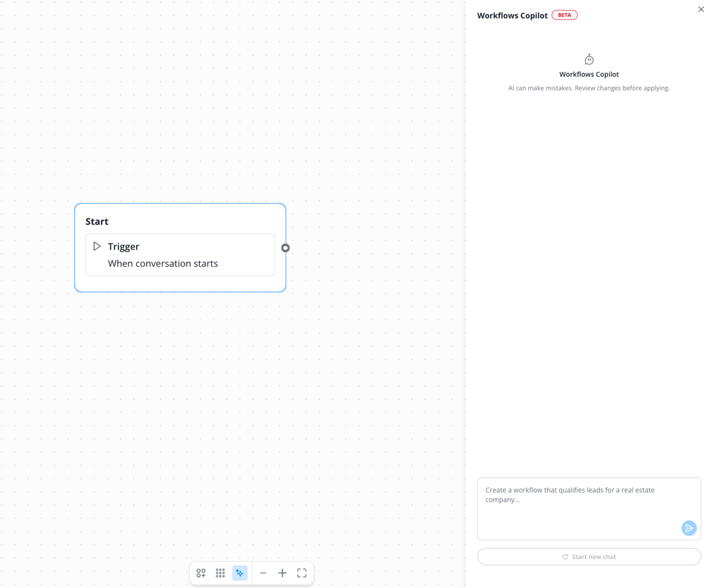Screen dimensions: 708x588
Task: Click the play triangle icon beside Trigger
Action: [97, 246]
